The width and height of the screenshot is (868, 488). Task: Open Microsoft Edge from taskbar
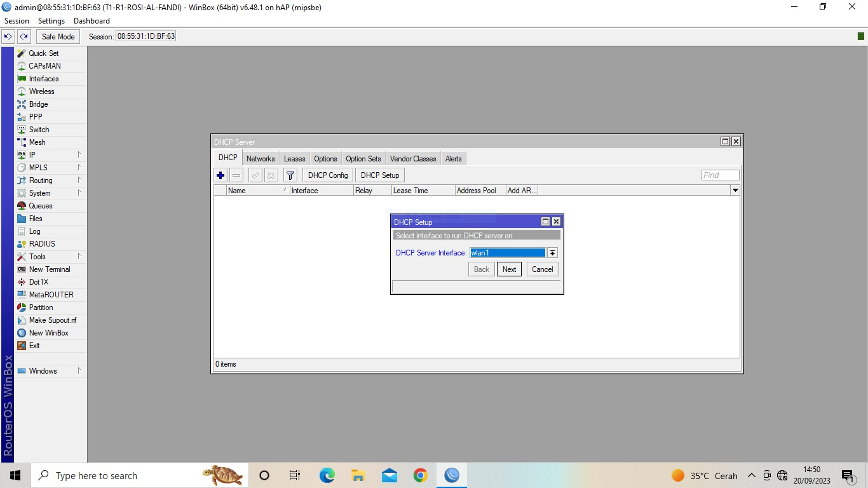pos(327,475)
